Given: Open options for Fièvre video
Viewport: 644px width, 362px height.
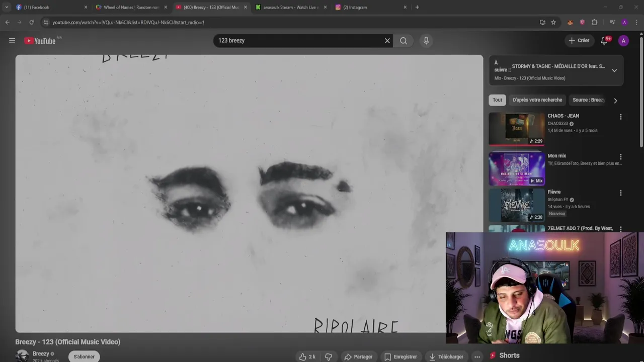Looking at the screenshot, I should coord(620,193).
